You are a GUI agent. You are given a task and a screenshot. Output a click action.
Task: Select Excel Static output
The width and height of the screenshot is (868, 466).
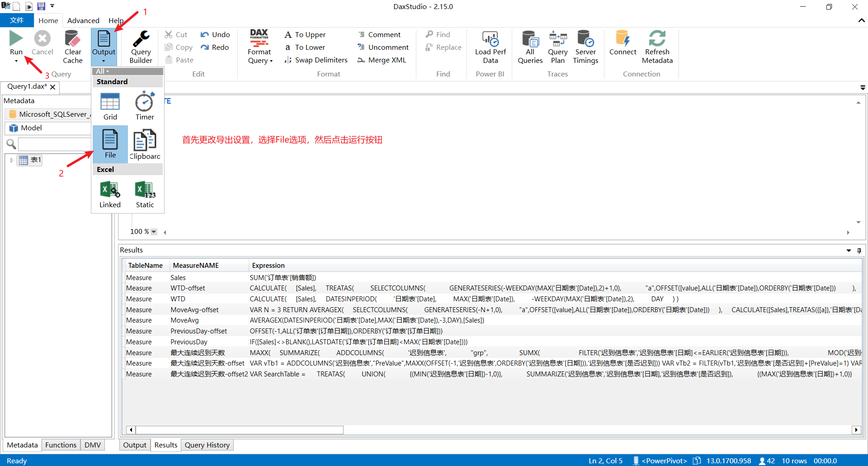[x=145, y=195]
